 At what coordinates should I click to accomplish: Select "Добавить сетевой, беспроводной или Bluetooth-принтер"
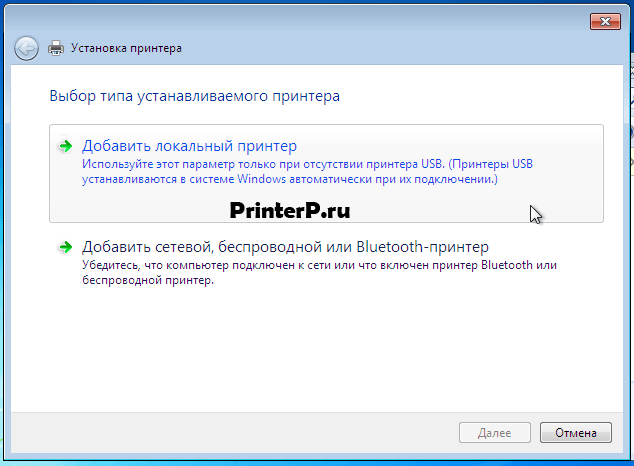(326, 263)
